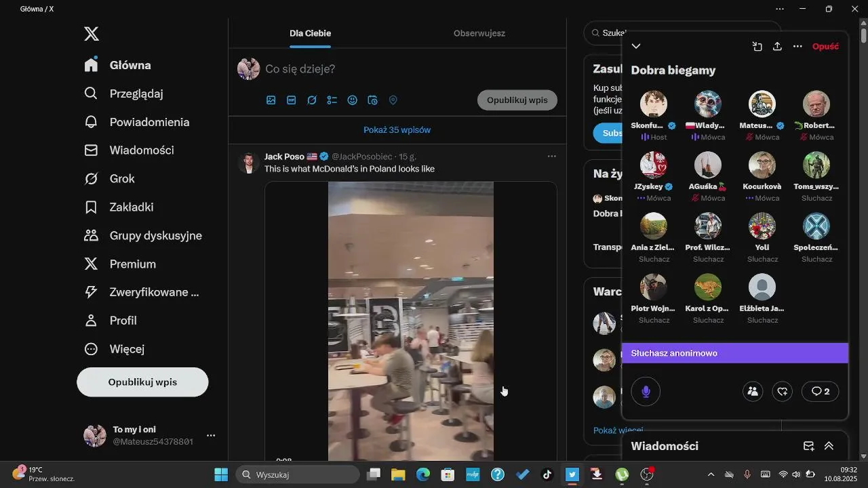The height and width of the screenshot is (488, 868).
Task: Open Microsoft Store from taskbar
Action: (448, 474)
